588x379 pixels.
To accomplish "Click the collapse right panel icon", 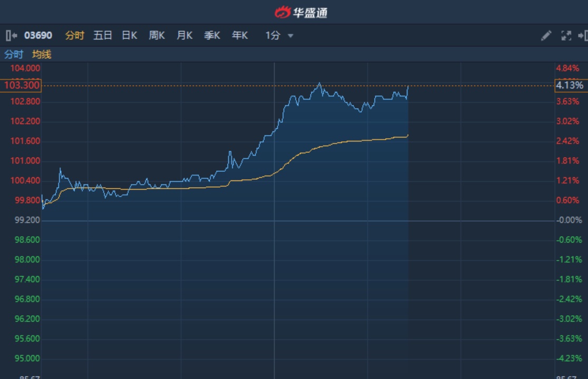I will [x=583, y=35].
